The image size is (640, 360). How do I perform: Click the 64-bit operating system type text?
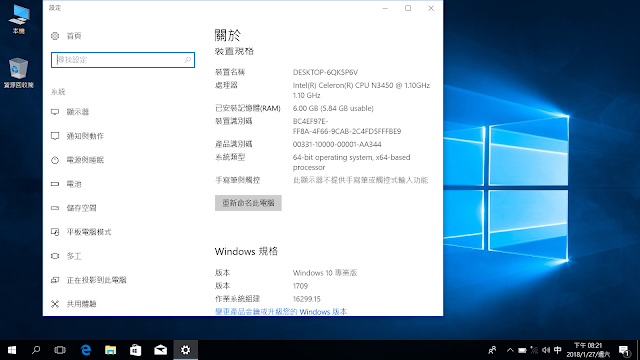point(351,162)
